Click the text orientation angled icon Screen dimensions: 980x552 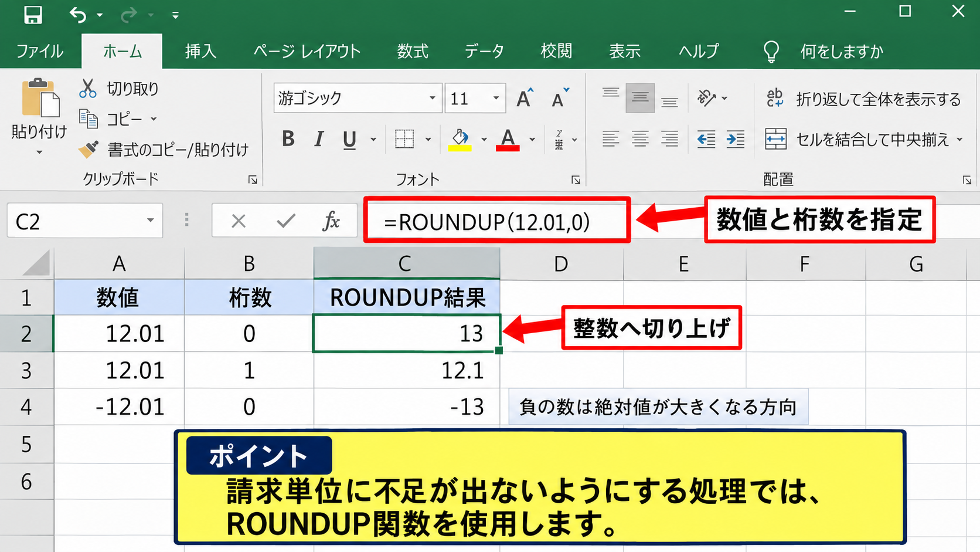(706, 98)
